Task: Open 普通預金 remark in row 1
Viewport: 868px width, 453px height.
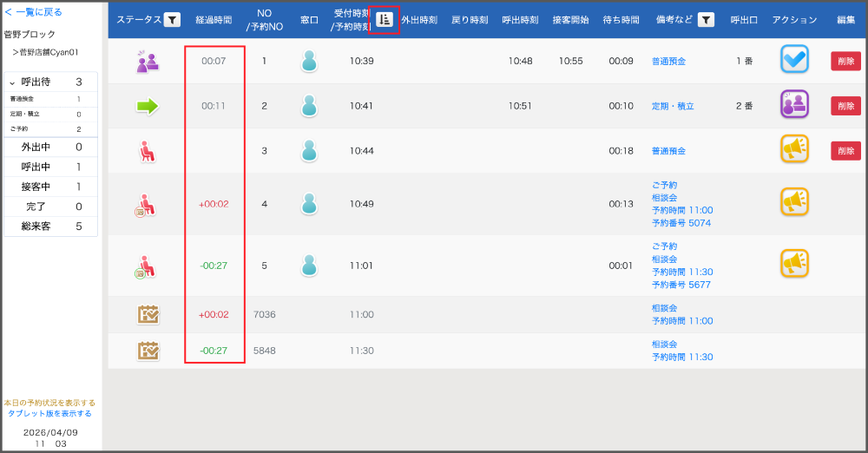Action: tap(668, 62)
